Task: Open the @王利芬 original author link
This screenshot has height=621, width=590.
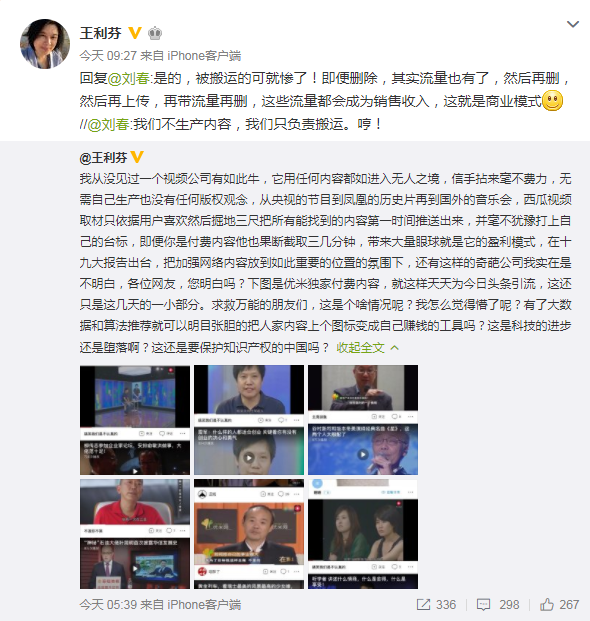Action: [103, 157]
